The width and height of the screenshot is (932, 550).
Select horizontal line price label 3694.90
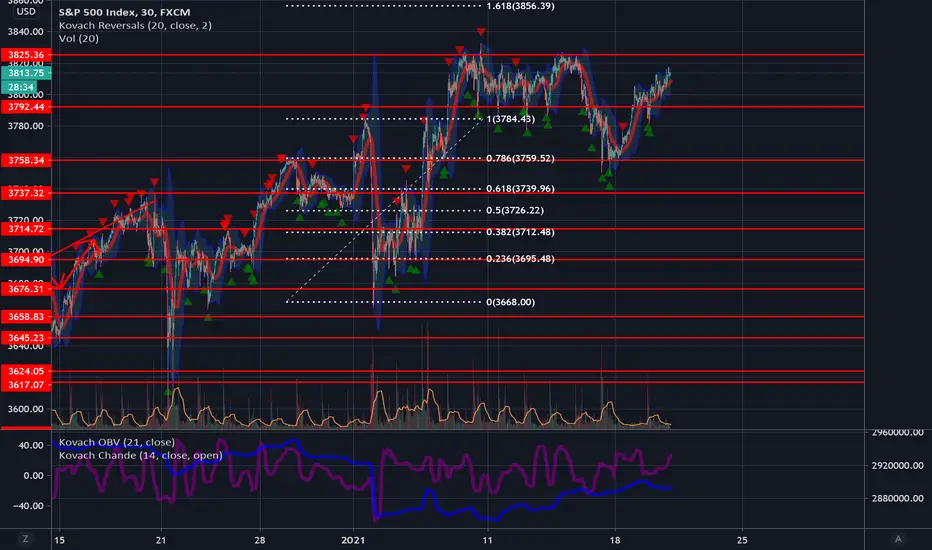click(x=26, y=259)
